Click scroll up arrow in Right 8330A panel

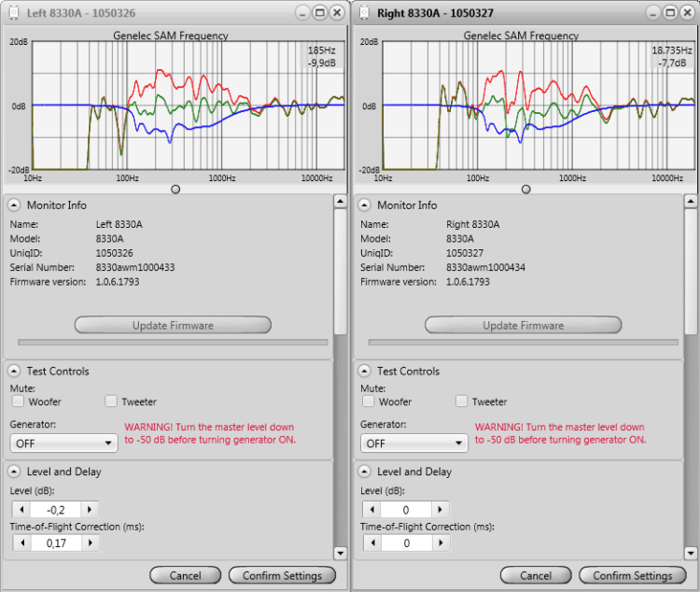coord(691,201)
